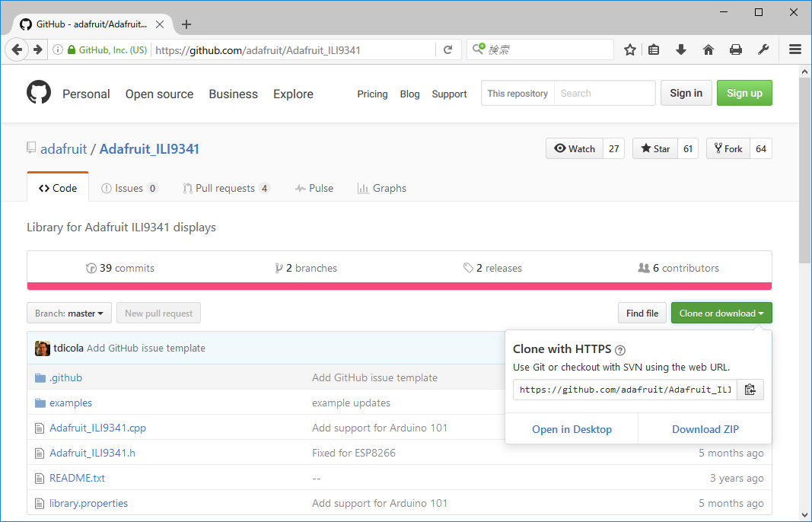Expand the Branch: master dropdown

tap(69, 313)
